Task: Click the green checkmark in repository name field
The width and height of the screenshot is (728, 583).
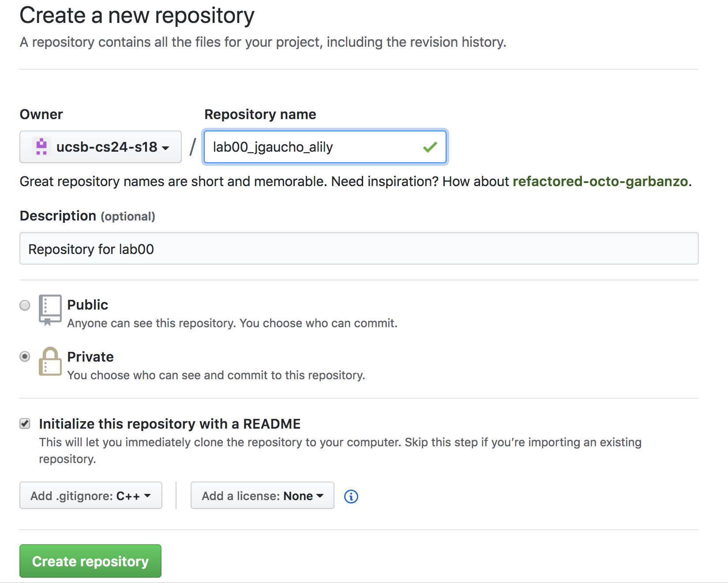Action: coord(430,147)
